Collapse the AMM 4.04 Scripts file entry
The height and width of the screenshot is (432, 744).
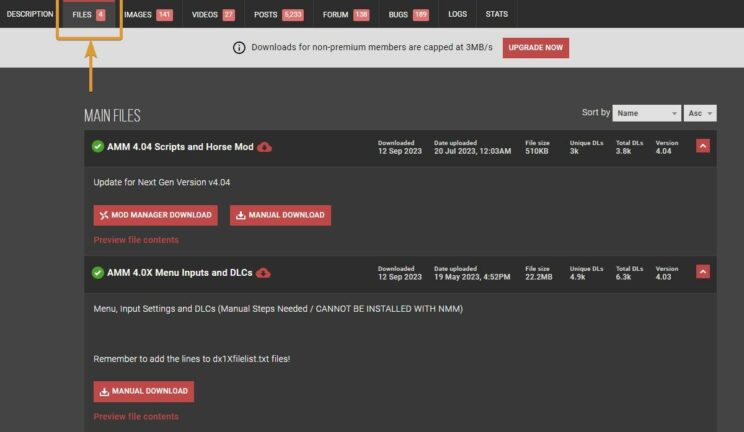(x=702, y=146)
